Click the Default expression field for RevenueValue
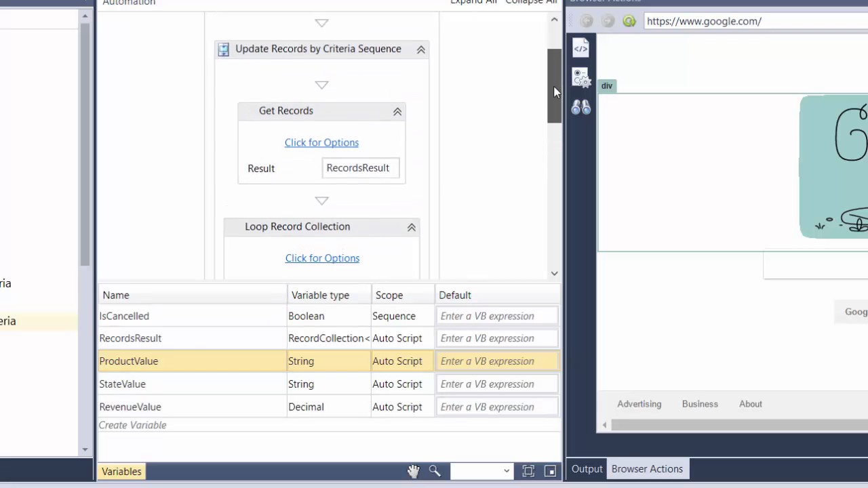This screenshot has width=868, height=488. (496, 407)
